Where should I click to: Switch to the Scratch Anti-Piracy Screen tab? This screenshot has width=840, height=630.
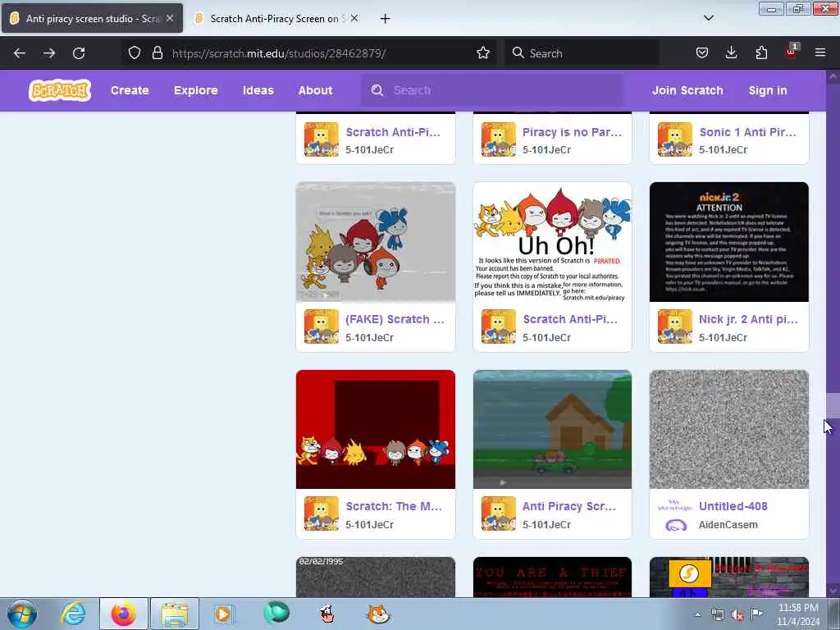pos(276,19)
